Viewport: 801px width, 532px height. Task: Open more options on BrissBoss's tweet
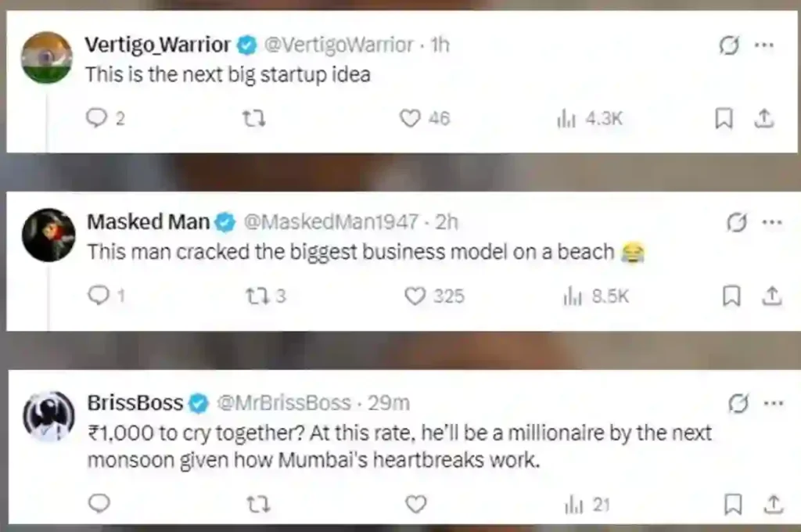pos(772,404)
